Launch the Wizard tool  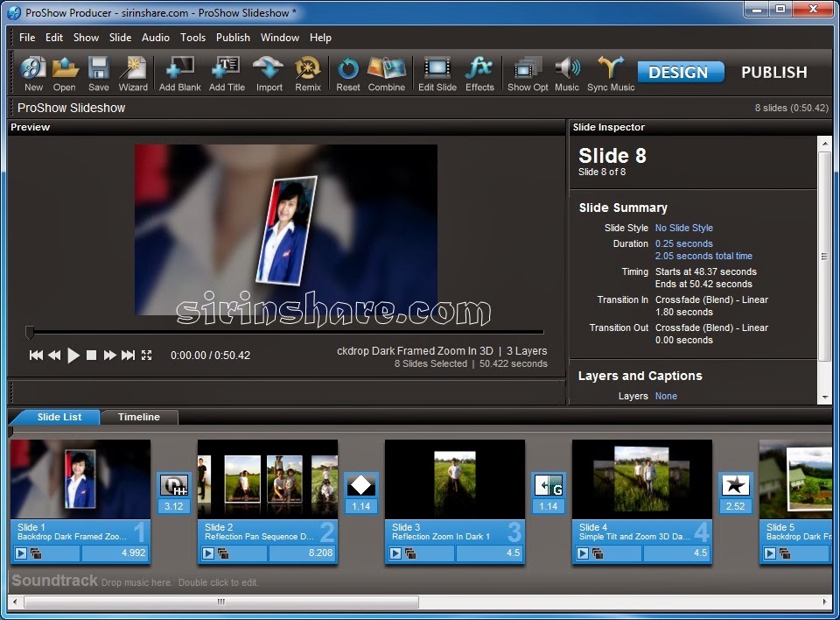pos(133,74)
